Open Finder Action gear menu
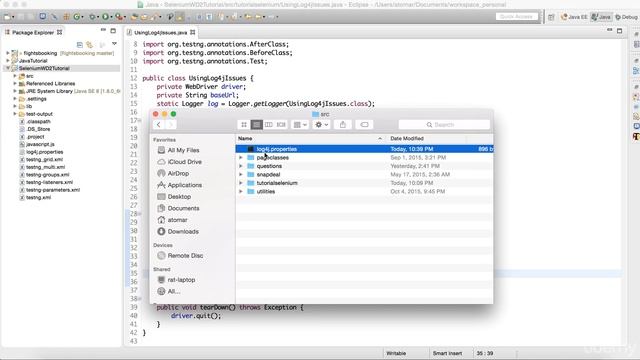Screen dimensions: 640x360 pyautogui.click(x=321, y=124)
